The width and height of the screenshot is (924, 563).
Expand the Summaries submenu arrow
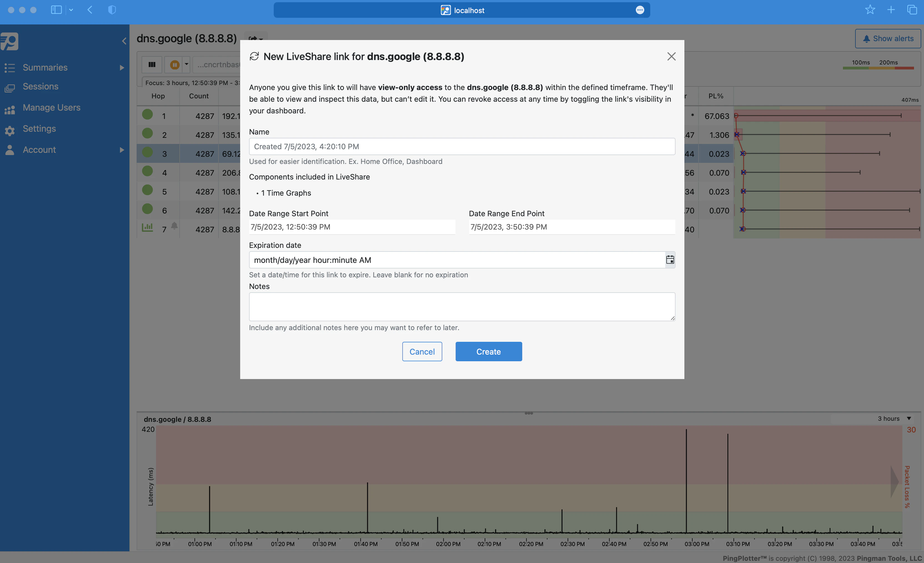click(122, 68)
